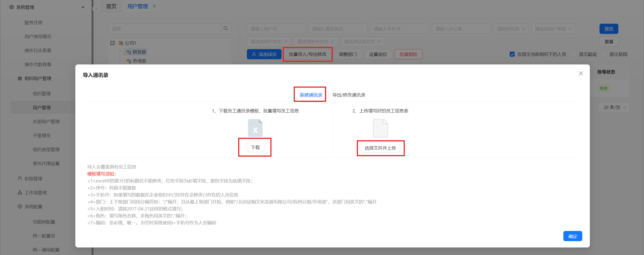Open the 请选择用户状态 dropdown
Screen dimensions: 644x255
pyautogui.click(x=269, y=41)
